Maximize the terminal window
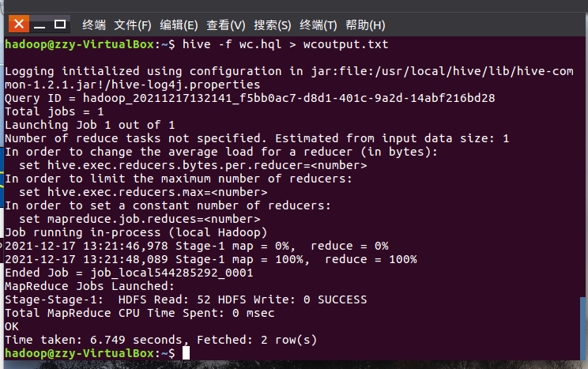Image resolution: width=588 pixels, height=369 pixels. click(60, 24)
